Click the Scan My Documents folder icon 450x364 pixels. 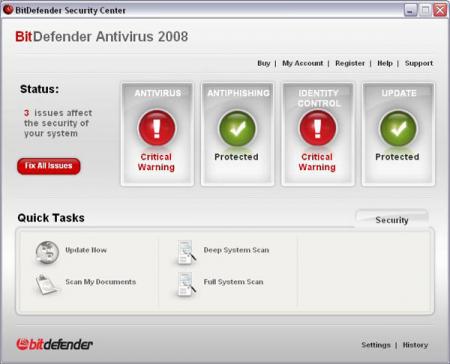point(47,284)
